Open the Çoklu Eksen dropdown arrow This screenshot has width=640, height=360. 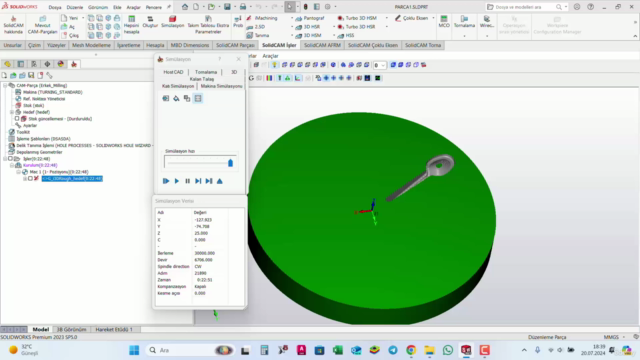click(x=433, y=18)
